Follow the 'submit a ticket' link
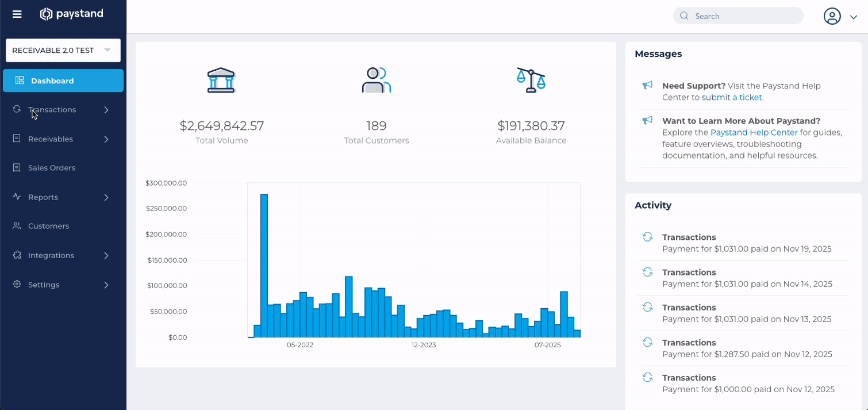The width and height of the screenshot is (868, 410). (x=732, y=97)
